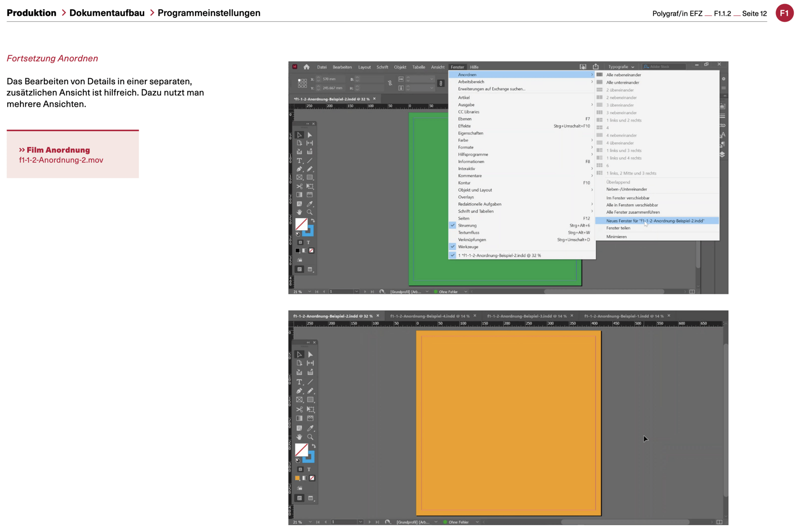The image size is (798, 532).
Task: Click the home icon beside the Datei menu
Action: (x=307, y=67)
